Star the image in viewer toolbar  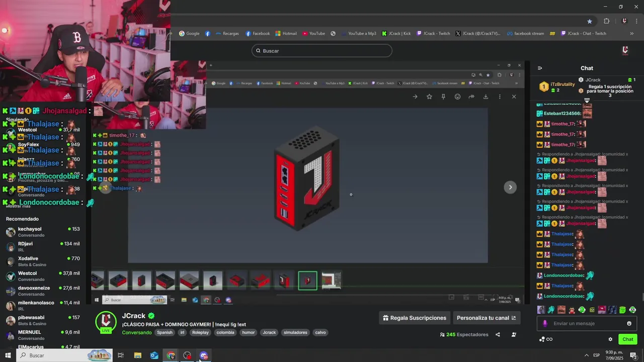[429, 97]
